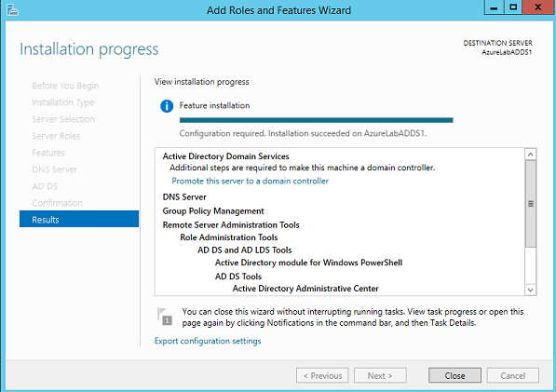Promote this server to a domain controller
This screenshot has height=392, width=556.
click(250, 182)
